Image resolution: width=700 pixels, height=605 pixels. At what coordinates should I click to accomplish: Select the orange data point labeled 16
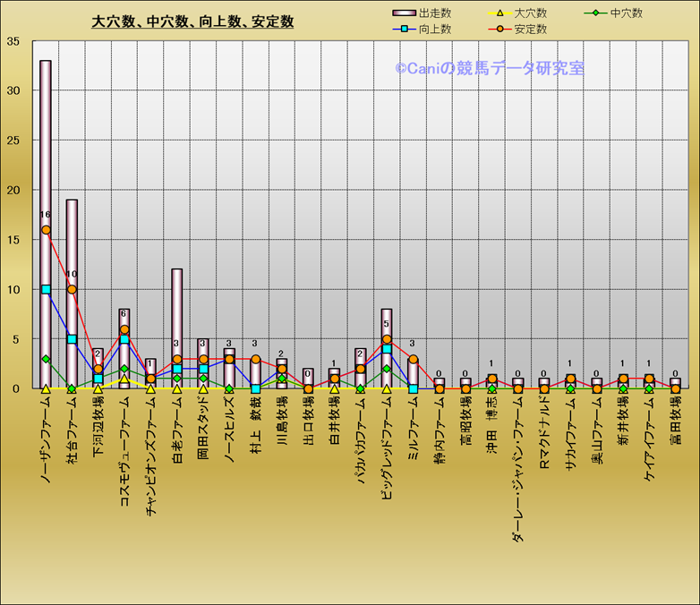tap(46, 230)
